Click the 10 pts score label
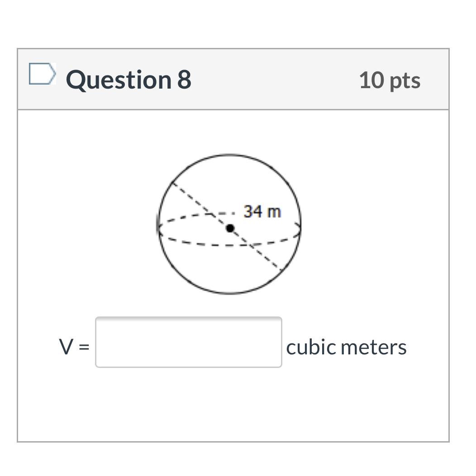Screen dimensions: 476x476 tap(390, 80)
